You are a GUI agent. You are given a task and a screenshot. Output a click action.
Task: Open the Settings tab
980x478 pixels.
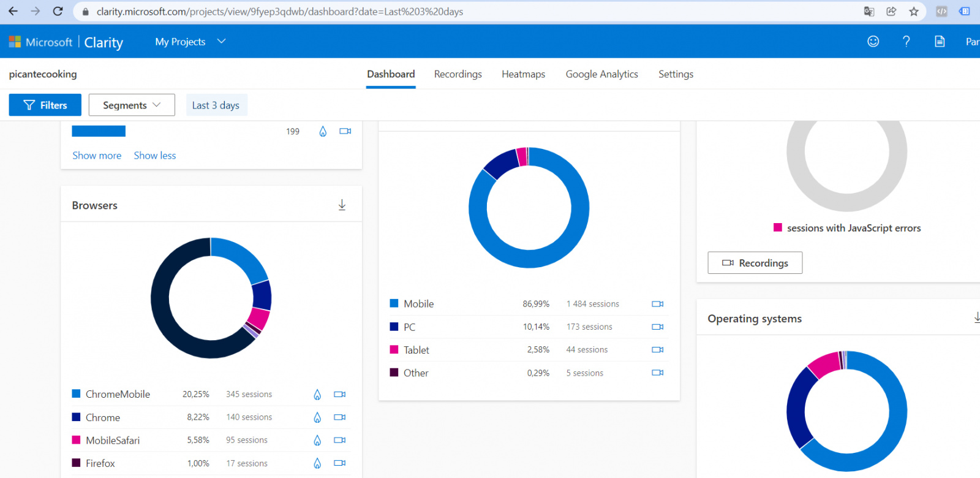pos(676,74)
